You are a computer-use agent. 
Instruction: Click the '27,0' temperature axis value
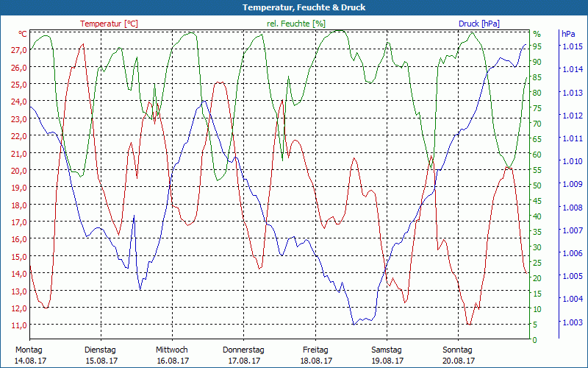[19, 50]
